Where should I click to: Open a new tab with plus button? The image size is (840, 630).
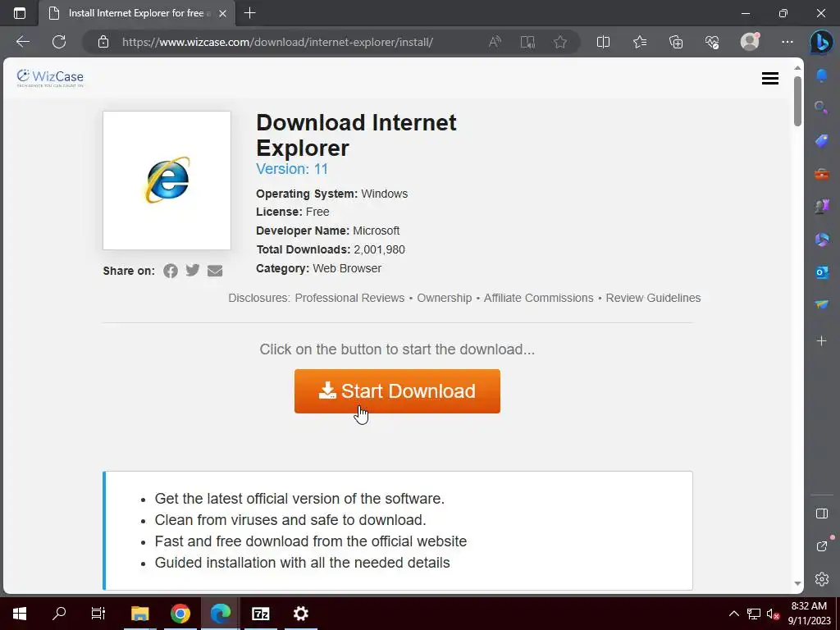click(x=249, y=13)
